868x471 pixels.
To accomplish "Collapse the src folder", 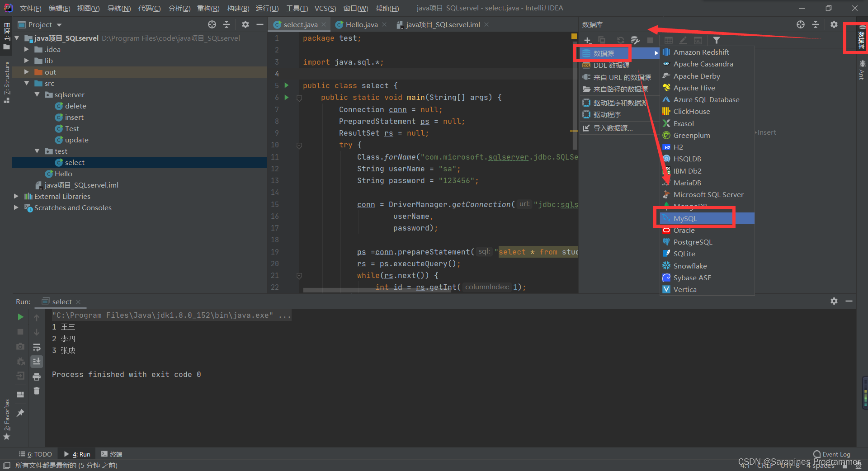I will (26, 83).
